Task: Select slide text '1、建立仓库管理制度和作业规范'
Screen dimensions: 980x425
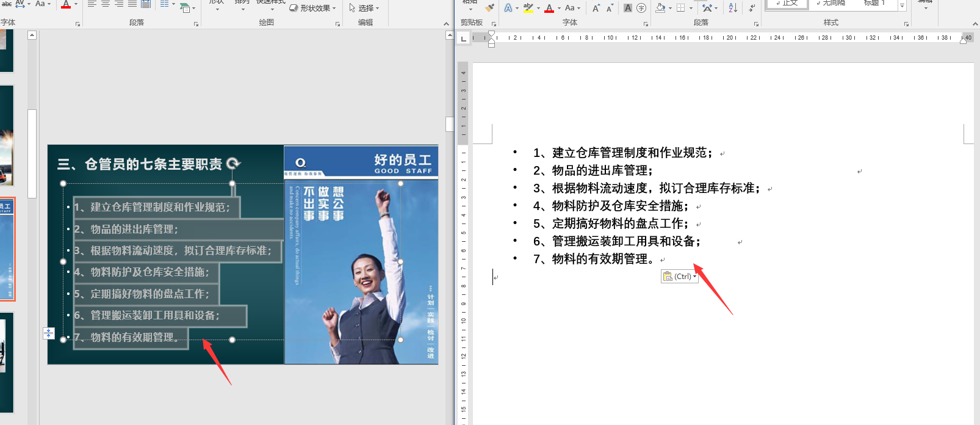Action: click(151, 207)
